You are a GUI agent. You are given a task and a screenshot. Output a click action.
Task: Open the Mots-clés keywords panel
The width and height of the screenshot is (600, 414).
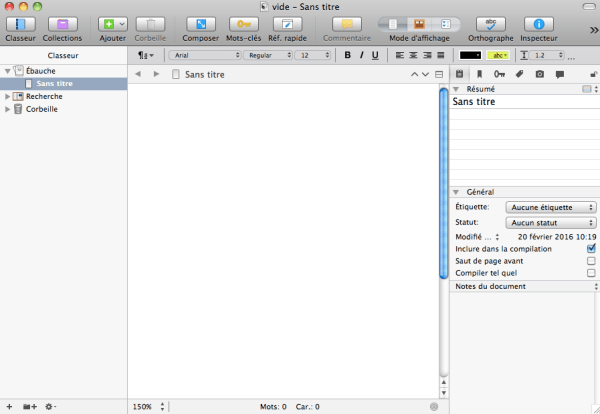(x=241, y=23)
